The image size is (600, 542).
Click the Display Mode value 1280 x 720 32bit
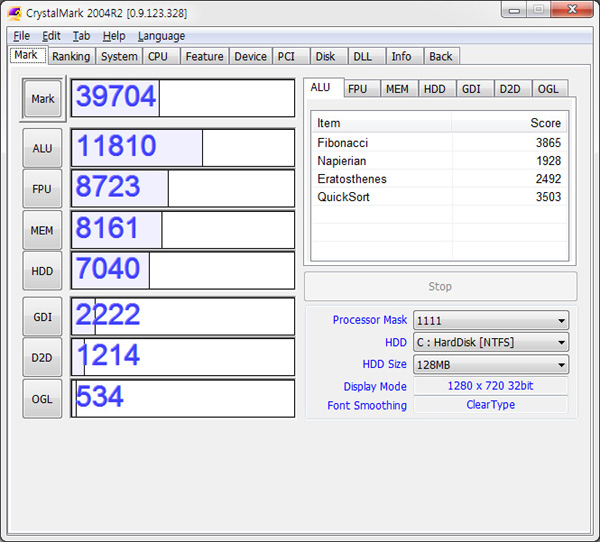(491, 386)
